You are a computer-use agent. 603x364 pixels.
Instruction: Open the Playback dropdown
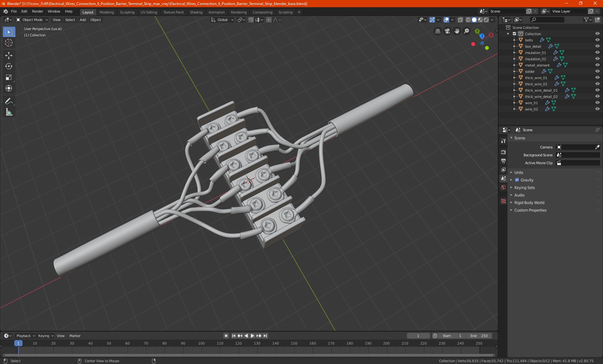(x=25, y=336)
